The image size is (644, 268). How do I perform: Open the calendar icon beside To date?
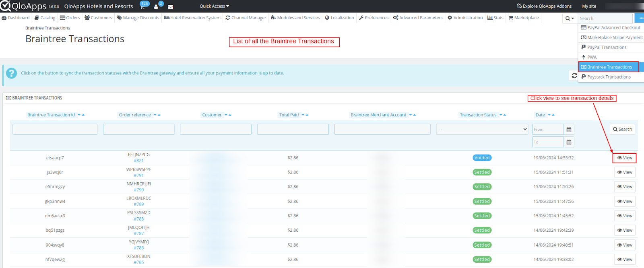(x=569, y=142)
